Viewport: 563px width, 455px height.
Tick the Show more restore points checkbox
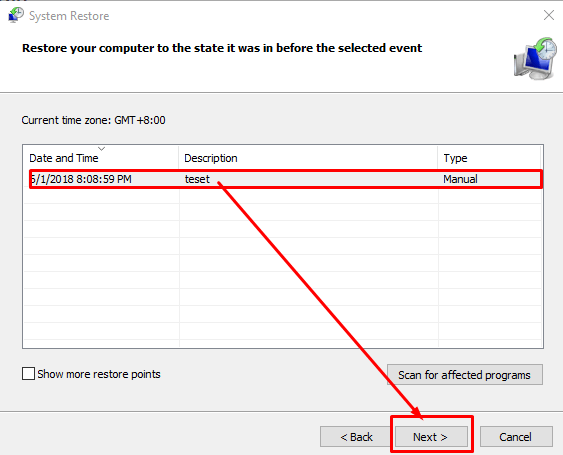click(28, 373)
